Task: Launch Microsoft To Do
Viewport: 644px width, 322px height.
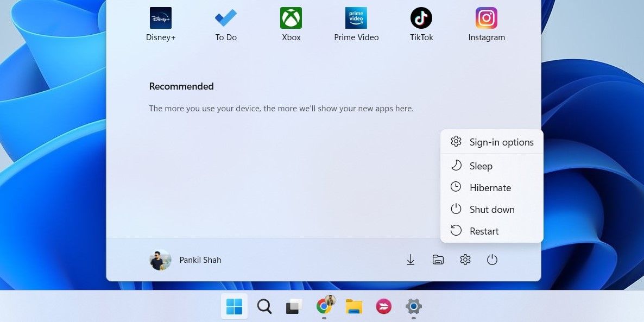Action: click(x=225, y=18)
